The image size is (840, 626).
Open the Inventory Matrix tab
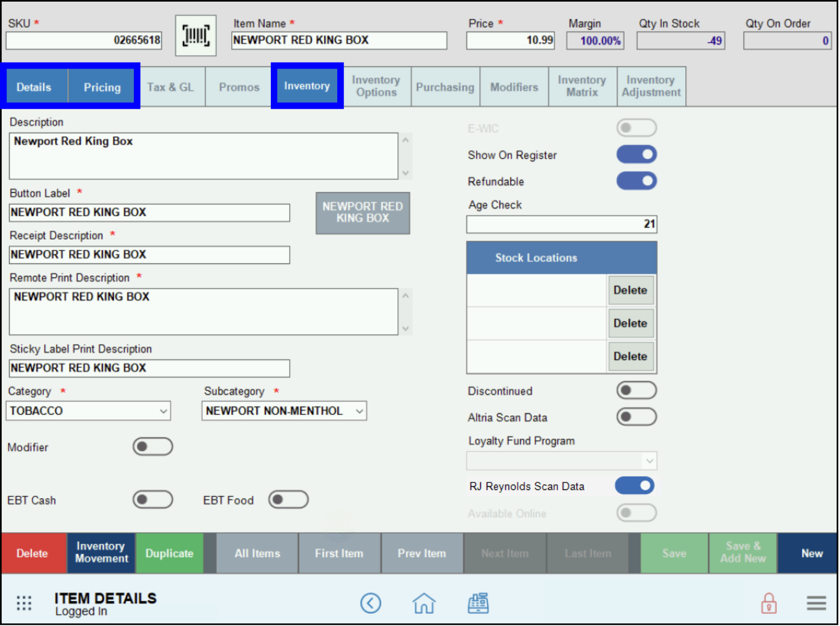pos(582,86)
